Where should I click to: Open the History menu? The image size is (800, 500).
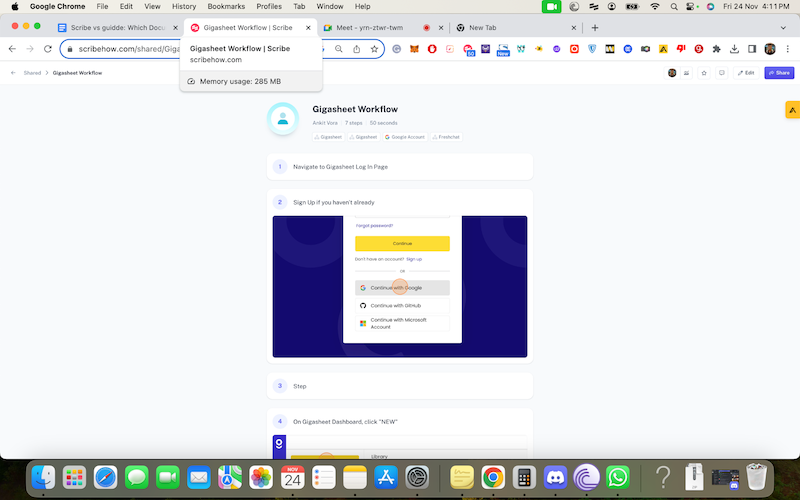(184, 7)
